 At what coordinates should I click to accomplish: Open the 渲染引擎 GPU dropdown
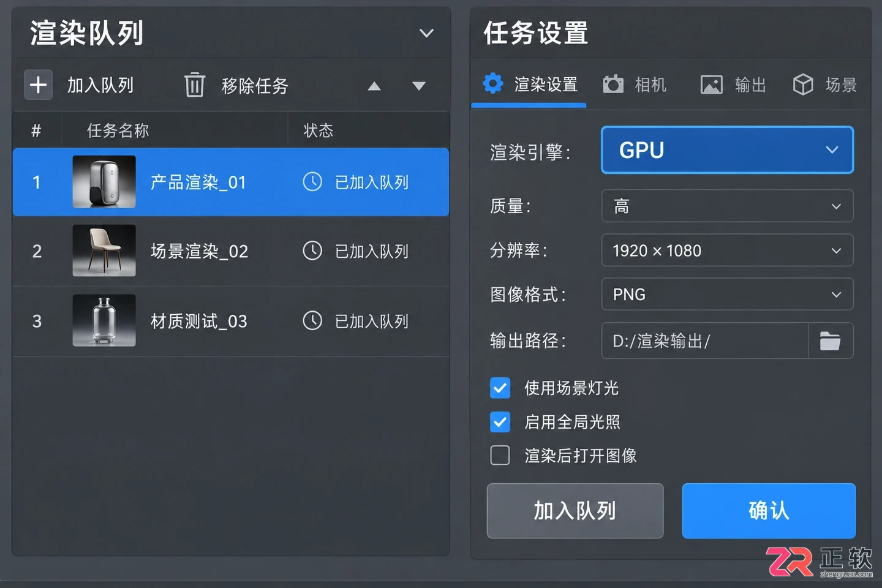click(727, 150)
